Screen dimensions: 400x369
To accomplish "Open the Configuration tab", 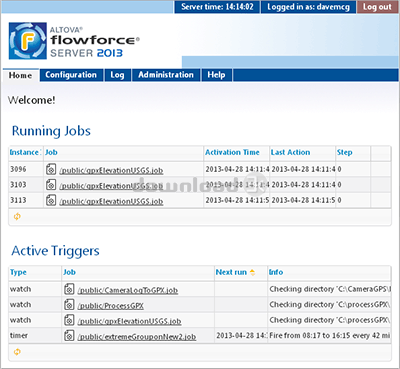I will (x=71, y=75).
